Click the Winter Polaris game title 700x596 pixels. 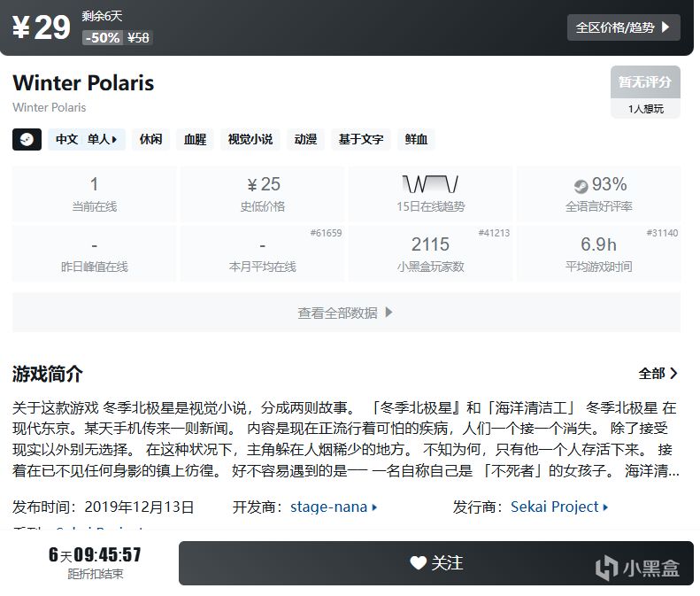pyautogui.click(x=83, y=82)
